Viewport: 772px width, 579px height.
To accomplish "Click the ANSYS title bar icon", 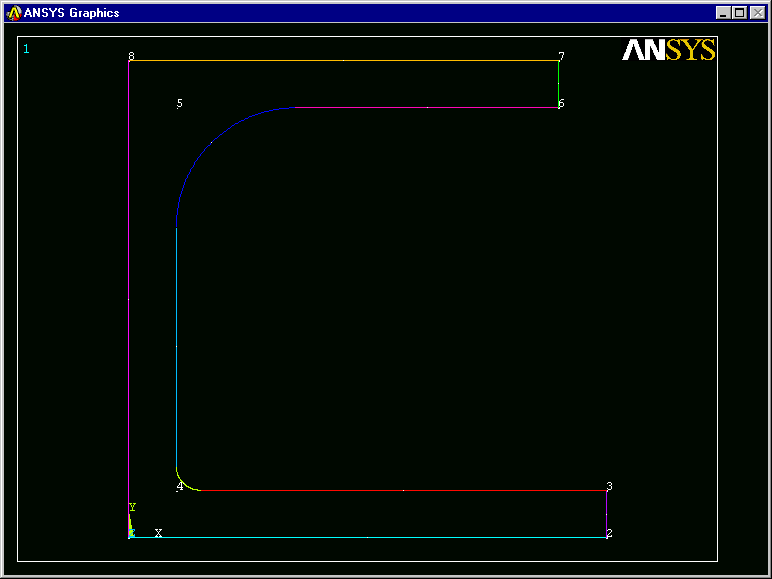I will 14,13.
